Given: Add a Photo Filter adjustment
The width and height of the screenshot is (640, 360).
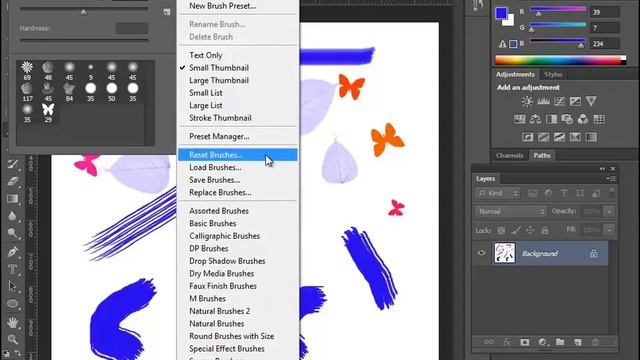Looking at the screenshot, I should point(567,119).
